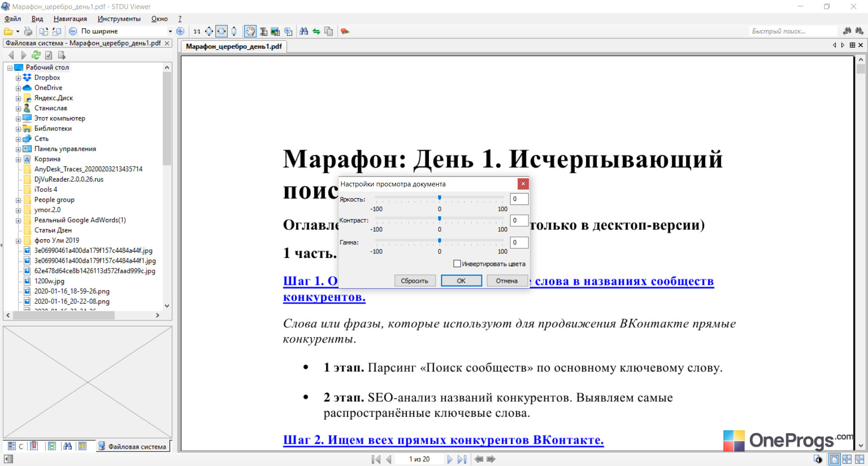This screenshot has height=466, width=868.
Task: Click the red book icon in toolbar
Action: pos(345,31)
